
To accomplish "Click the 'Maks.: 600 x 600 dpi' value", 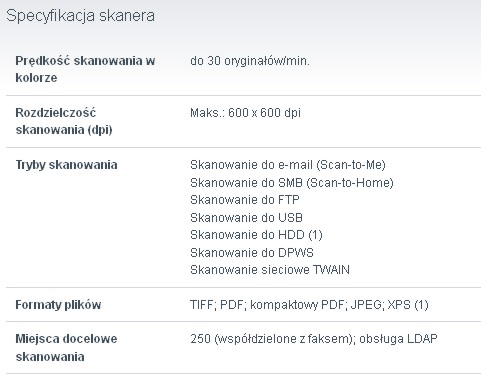I will point(245,113).
